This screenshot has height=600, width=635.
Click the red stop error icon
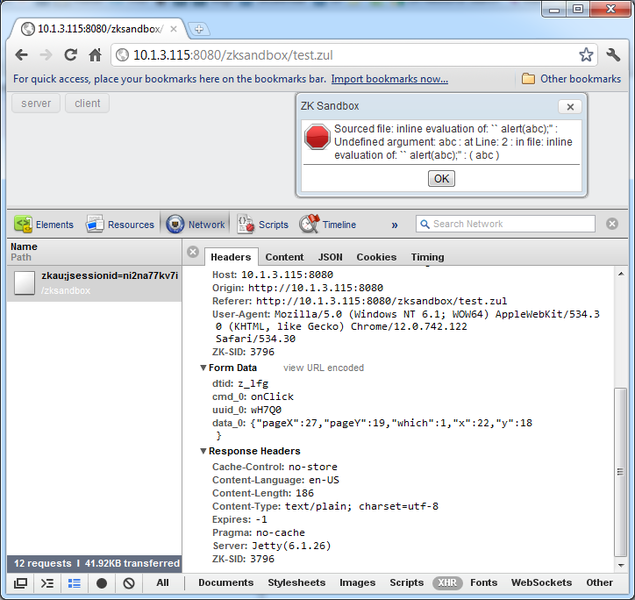click(x=317, y=137)
